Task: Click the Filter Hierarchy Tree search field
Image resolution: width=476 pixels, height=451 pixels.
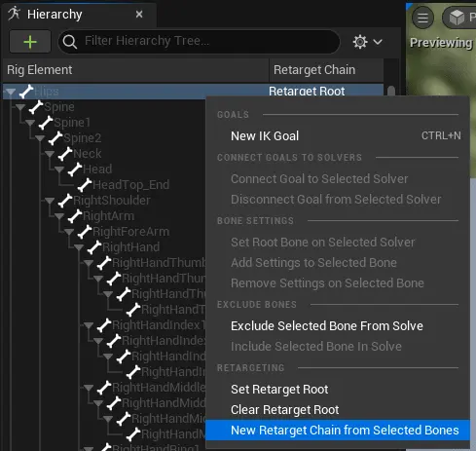Action: [x=199, y=42]
